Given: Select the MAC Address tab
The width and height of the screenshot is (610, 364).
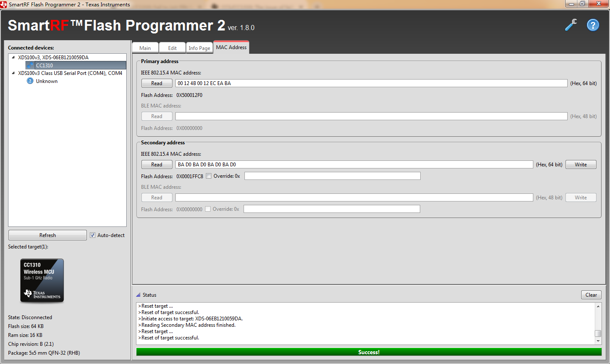Looking at the screenshot, I should click(231, 47).
